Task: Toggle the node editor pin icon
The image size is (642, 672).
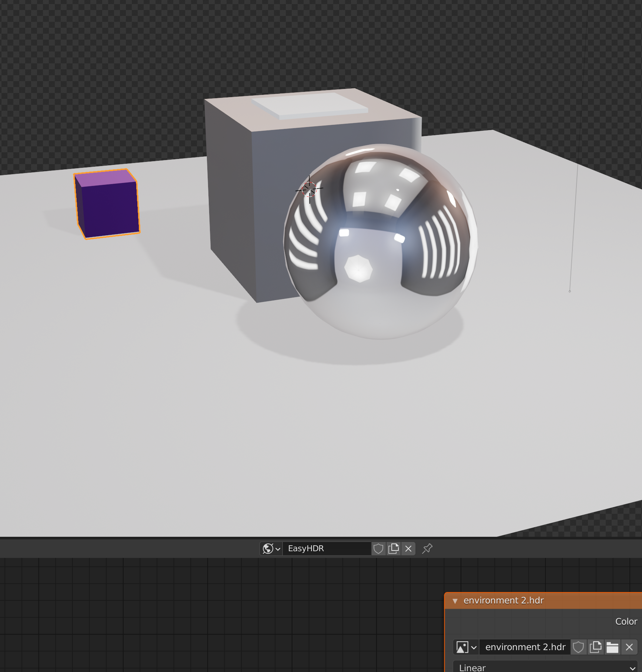Action: [427, 549]
